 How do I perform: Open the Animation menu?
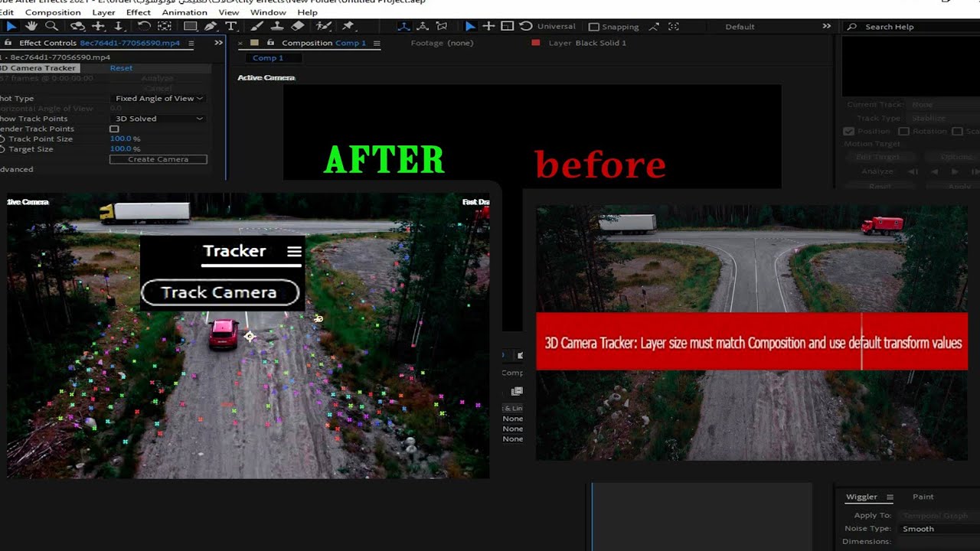pyautogui.click(x=185, y=12)
